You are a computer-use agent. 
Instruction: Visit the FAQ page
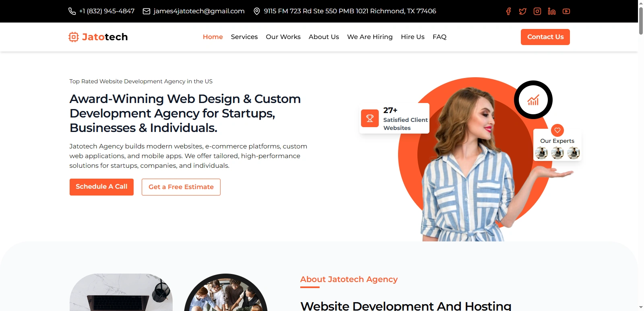coord(440,37)
